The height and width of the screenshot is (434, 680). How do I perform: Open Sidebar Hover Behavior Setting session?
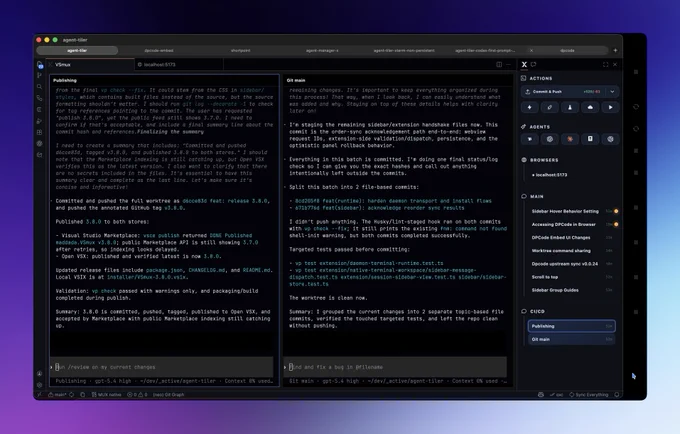pos(572,212)
